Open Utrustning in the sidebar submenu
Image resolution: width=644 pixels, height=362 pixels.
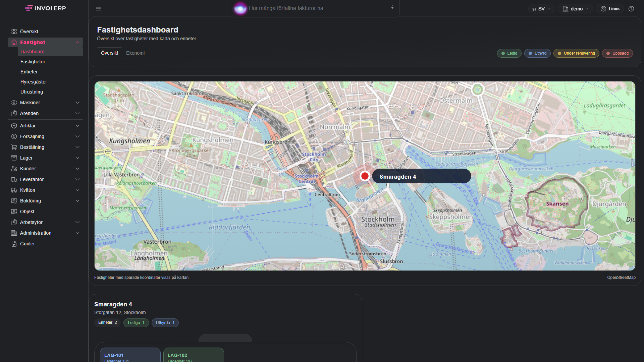click(32, 92)
